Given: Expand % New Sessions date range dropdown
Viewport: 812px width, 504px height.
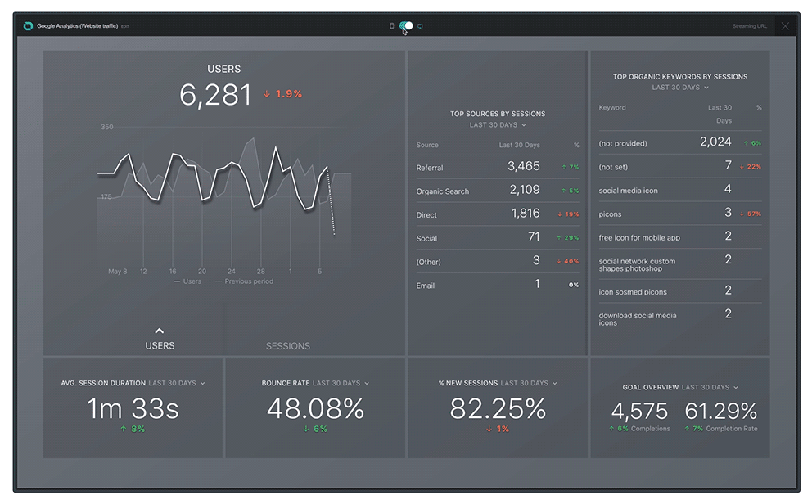Looking at the screenshot, I should click(x=529, y=383).
